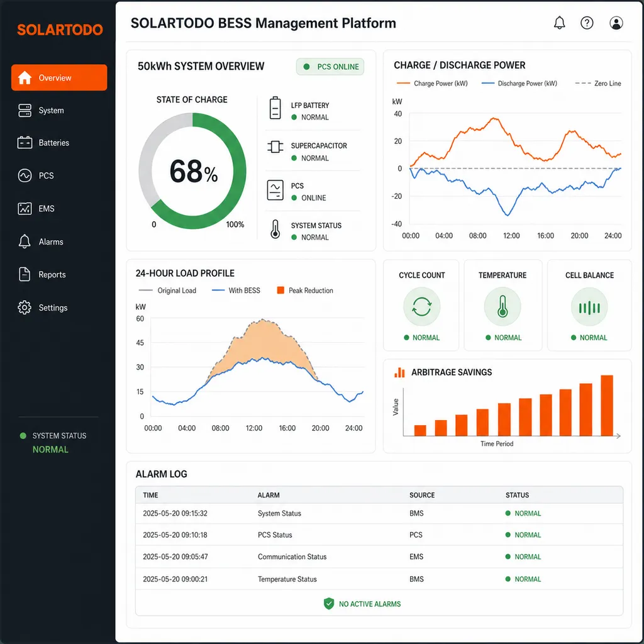Click the Cell Balance bars icon
Viewport: 644px width, 644px height.
(589, 307)
